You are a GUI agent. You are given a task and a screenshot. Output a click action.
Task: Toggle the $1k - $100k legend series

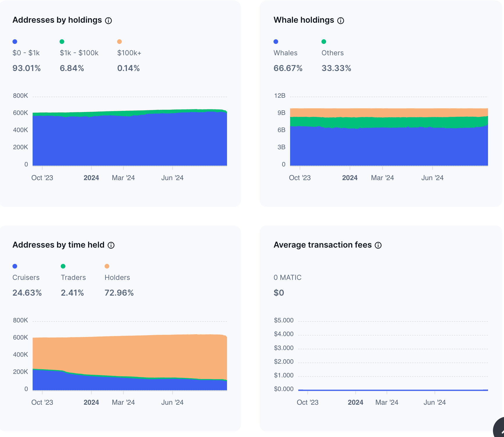click(79, 53)
